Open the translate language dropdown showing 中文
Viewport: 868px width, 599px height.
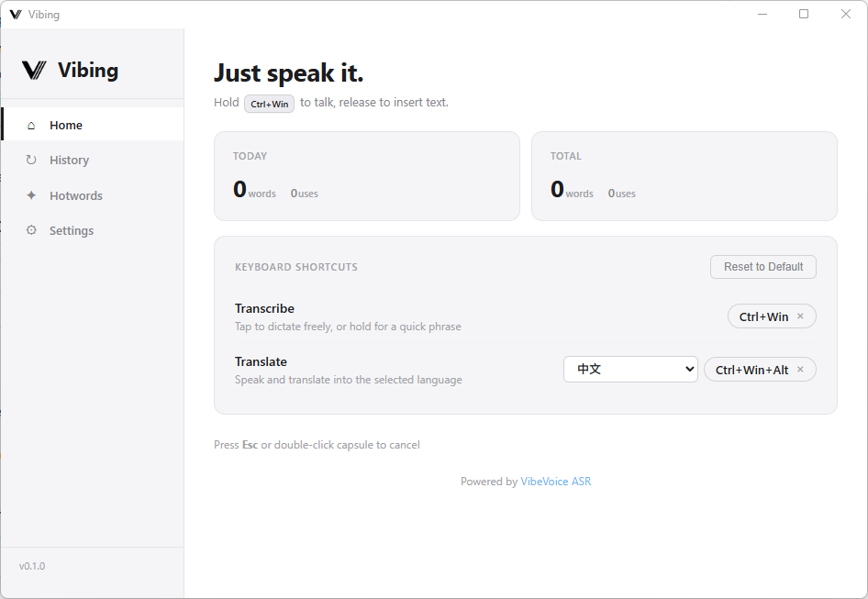630,370
